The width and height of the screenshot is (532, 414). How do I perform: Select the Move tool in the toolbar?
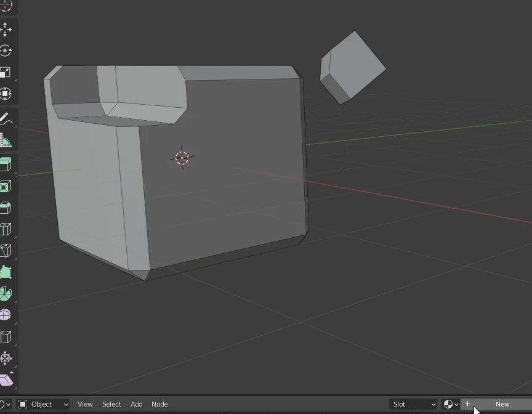(x=7, y=30)
